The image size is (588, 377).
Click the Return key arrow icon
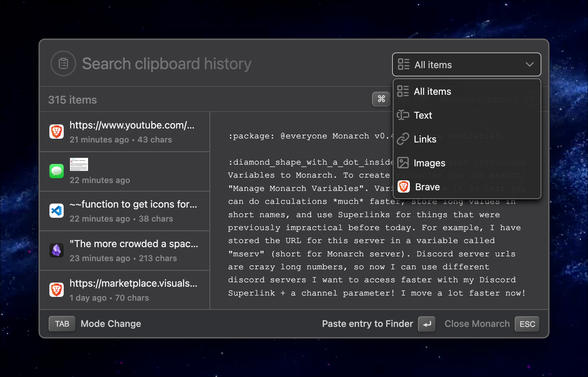coord(427,324)
